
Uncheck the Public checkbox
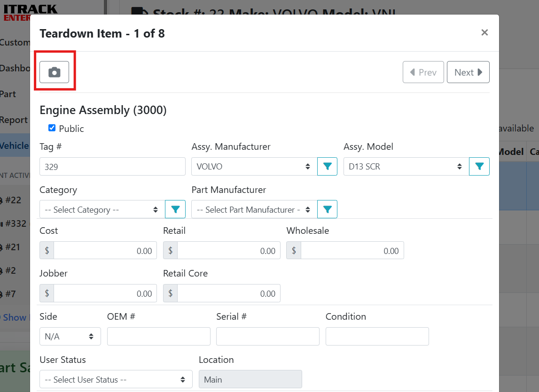click(x=52, y=128)
